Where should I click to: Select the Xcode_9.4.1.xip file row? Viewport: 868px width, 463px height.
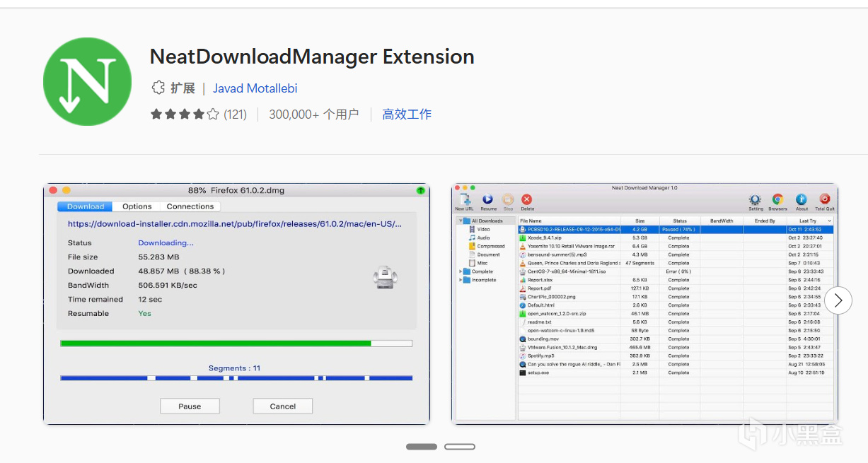click(677, 238)
